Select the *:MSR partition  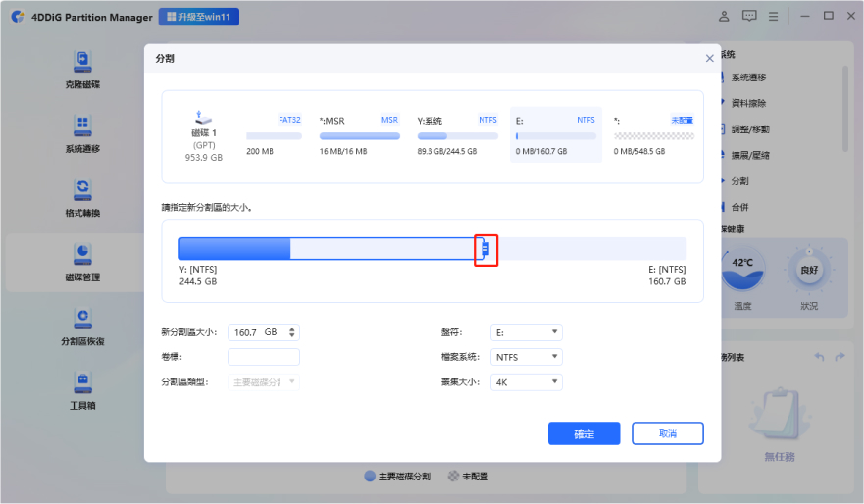[x=359, y=135]
